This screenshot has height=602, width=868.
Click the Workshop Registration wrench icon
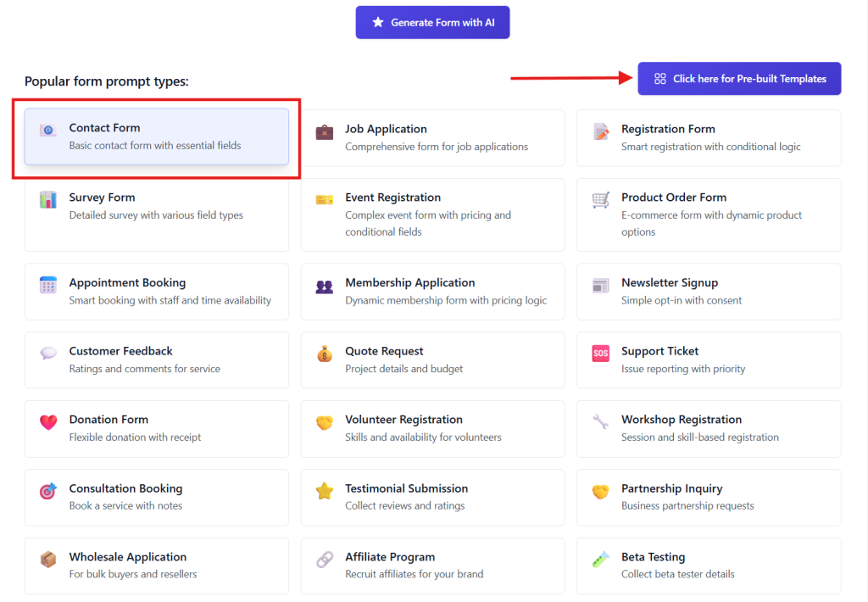(x=601, y=422)
